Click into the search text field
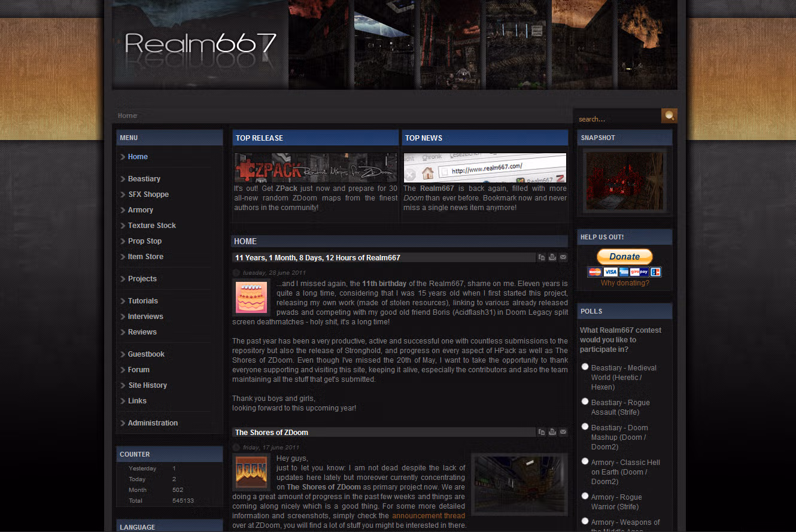The width and height of the screenshot is (796, 532). pyautogui.click(x=618, y=118)
